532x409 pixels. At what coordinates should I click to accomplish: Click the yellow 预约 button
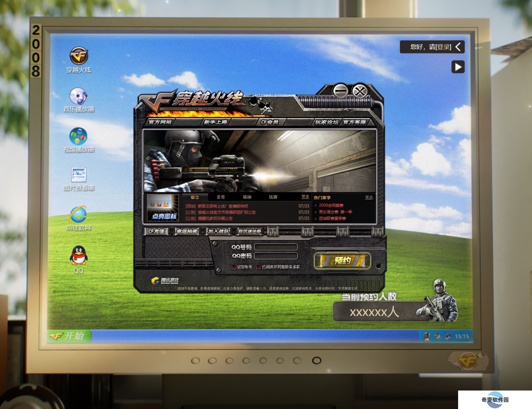pos(342,261)
